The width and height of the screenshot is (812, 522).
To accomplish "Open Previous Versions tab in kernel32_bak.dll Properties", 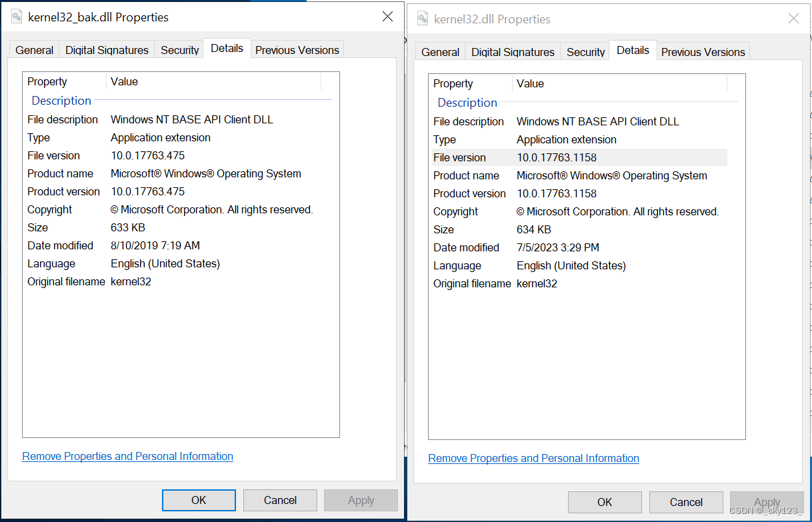I will [x=297, y=50].
